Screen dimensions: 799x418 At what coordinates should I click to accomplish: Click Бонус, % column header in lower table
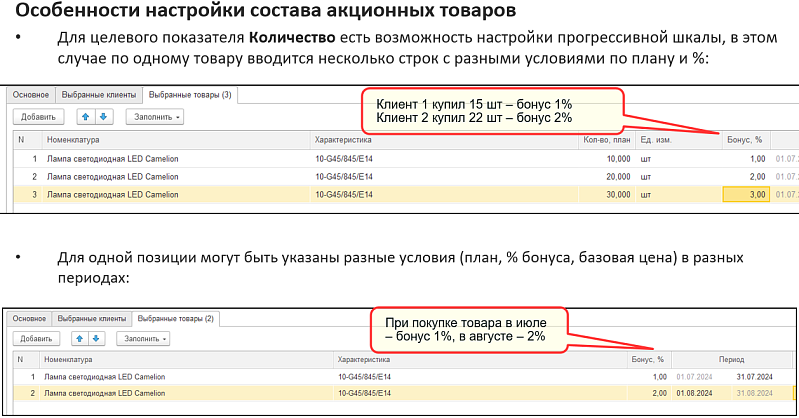click(x=649, y=359)
